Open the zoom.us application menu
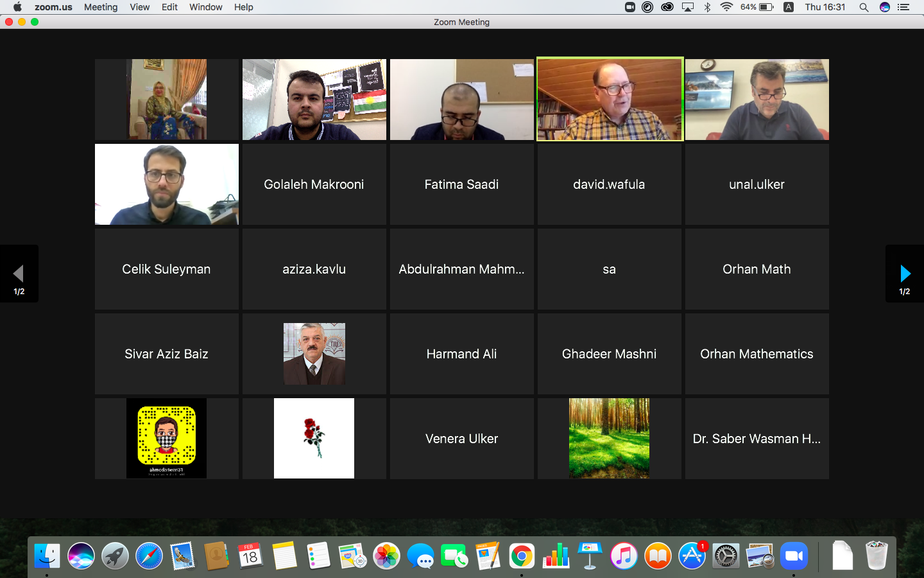The image size is (924, 578). (x=53, y=7)
